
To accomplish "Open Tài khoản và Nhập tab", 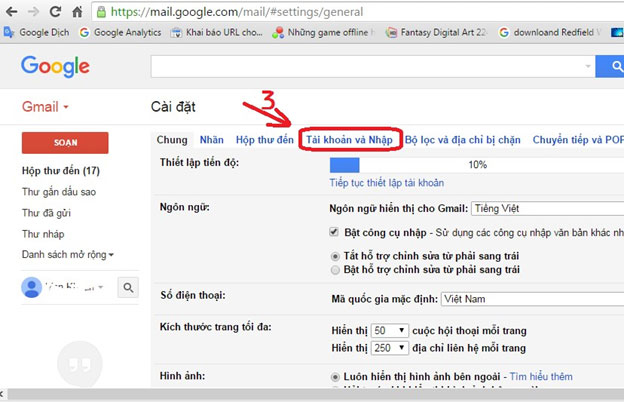I will pyautogui.click(x=349, y=140).
